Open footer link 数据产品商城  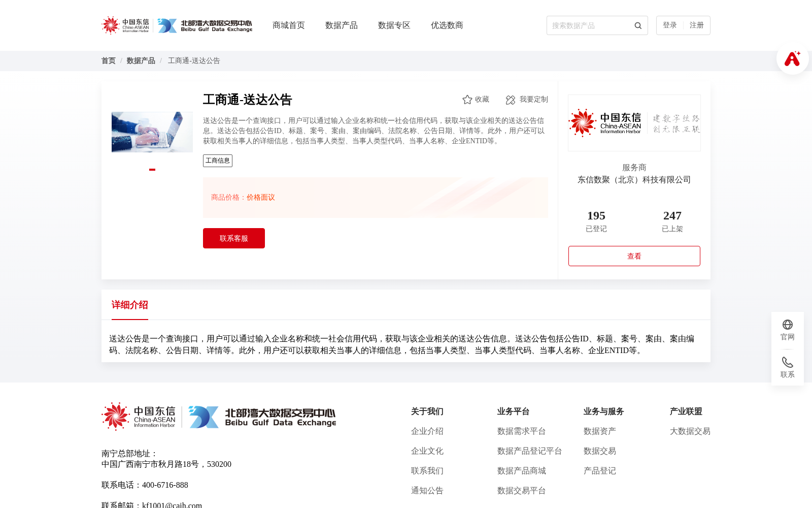pos(522,471)
